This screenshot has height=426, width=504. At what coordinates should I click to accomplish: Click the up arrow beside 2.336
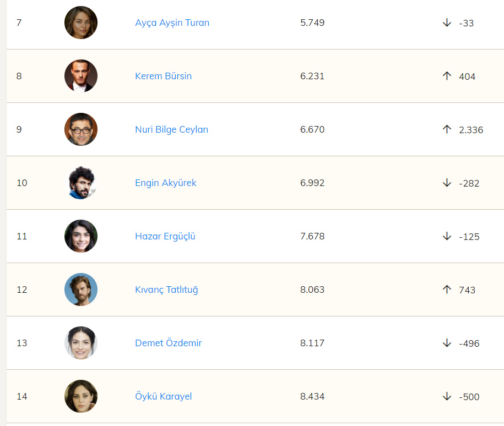tap(447, 129)
